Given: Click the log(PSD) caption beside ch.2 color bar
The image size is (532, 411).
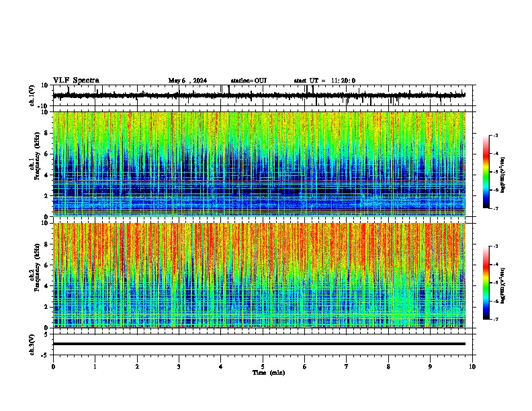Looking at the screenshot, I should pos(503,285).
